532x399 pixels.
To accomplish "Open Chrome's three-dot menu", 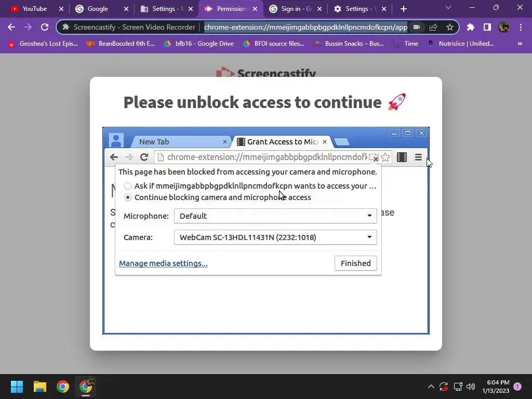I will coord(521,27).
